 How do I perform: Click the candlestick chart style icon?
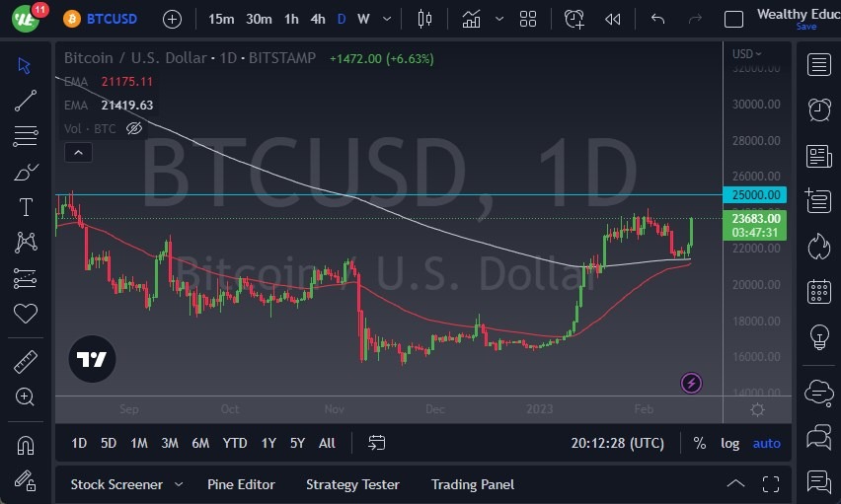point(424,20)
